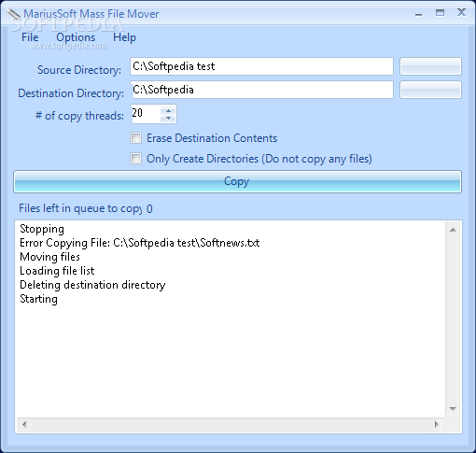Click log horizontal scrollbar left arrow

pyautogui.click(x=24, y=424)
